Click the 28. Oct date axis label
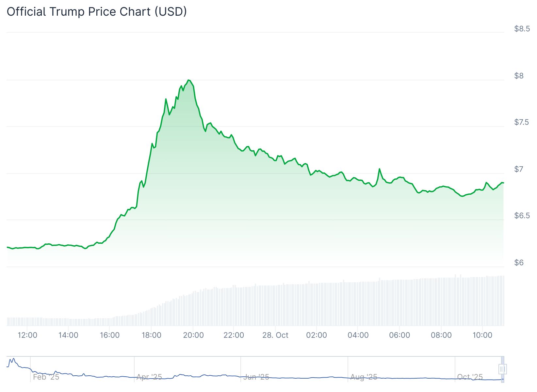Screen dimensions: 537x392 pos(275,335)
